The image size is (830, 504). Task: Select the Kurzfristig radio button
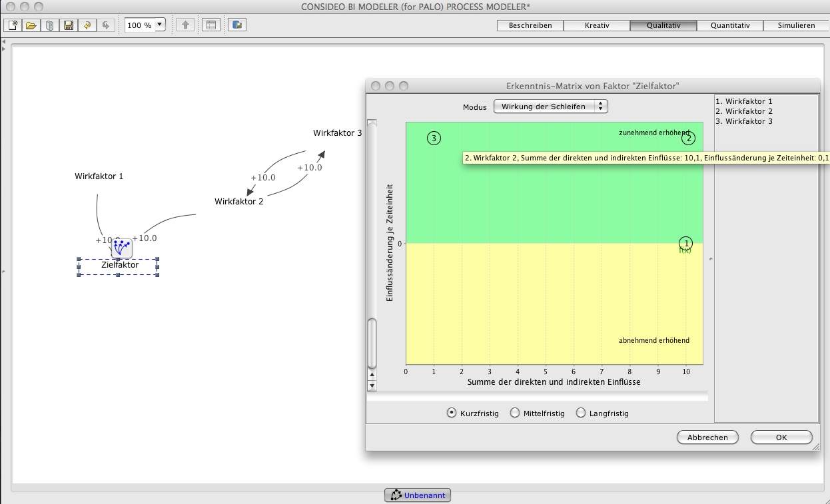pos(452,413)
